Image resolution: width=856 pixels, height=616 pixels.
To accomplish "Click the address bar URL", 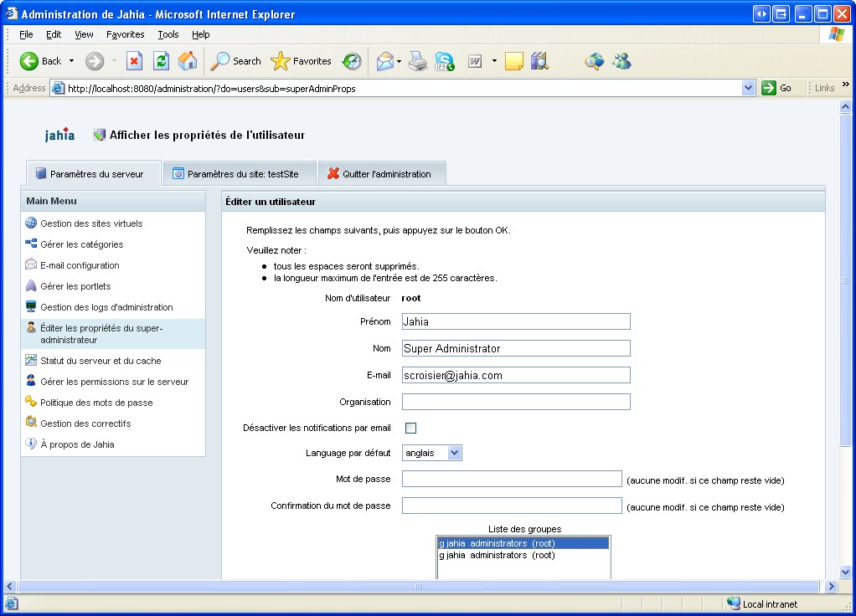I will tap(211, 89).
